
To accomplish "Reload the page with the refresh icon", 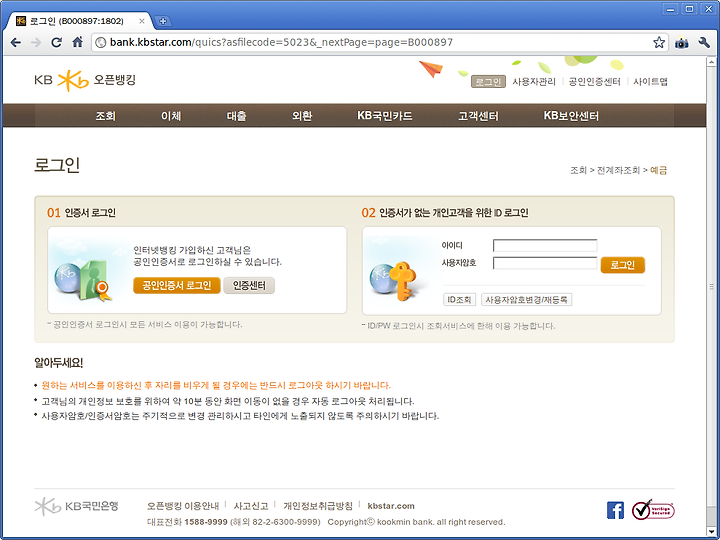I will click(x=56, y=43).
